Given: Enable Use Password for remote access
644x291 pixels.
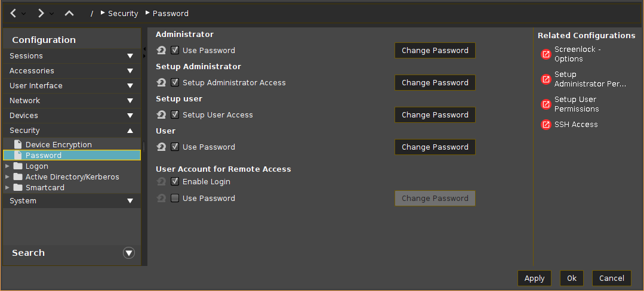Looking at the screenshot, I should [x=175, y=199].
